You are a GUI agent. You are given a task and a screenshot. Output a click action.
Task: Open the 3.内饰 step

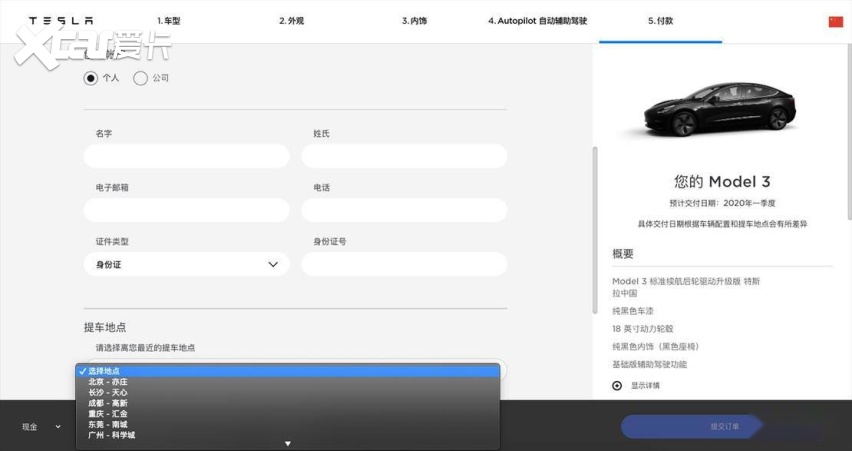click(414, 20)
